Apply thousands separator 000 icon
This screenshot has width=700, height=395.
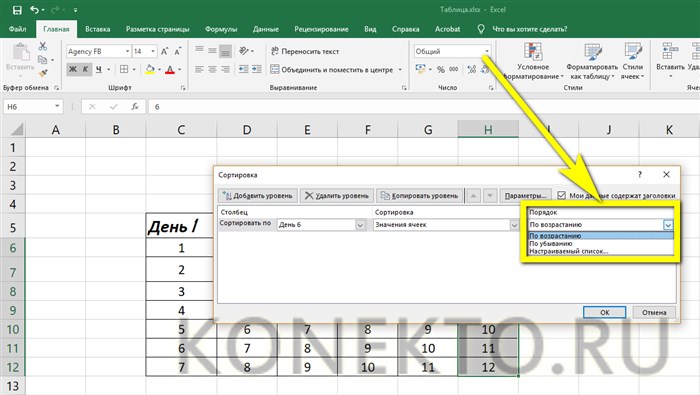(x=454, y=69)
